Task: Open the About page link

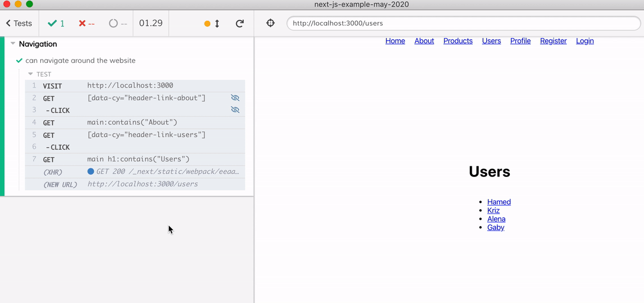Action: point(424,41)
